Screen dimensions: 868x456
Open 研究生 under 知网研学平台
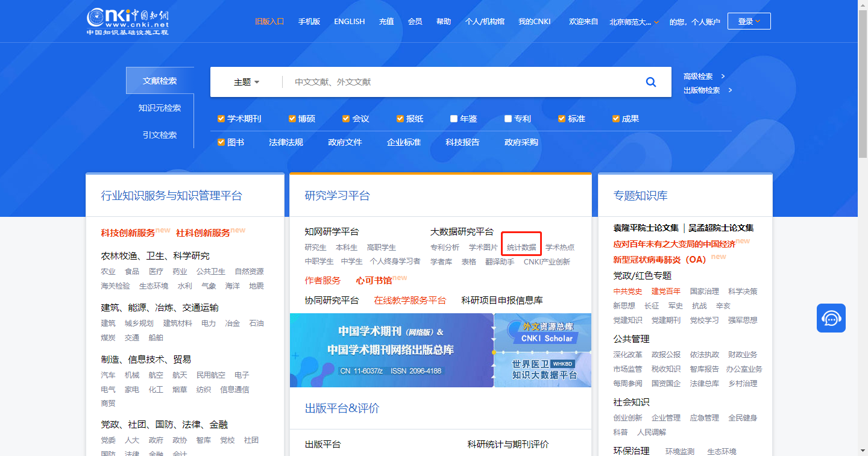pos(316,247)
